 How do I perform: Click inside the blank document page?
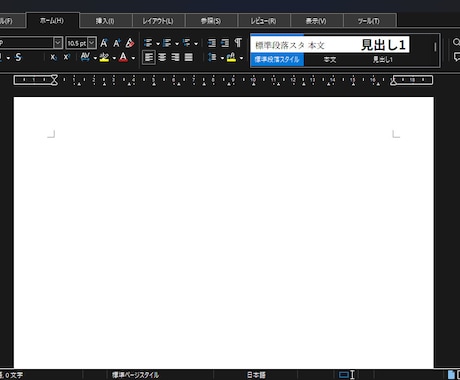point(223,233)
